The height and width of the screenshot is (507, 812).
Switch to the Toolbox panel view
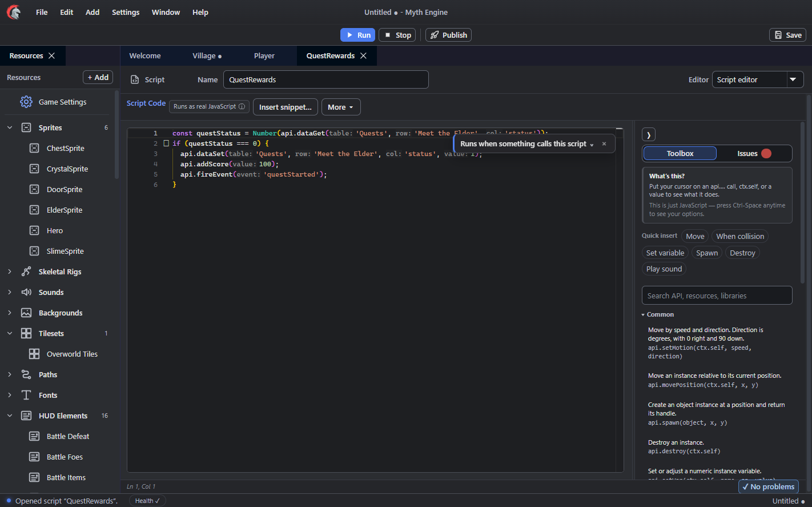680,153
